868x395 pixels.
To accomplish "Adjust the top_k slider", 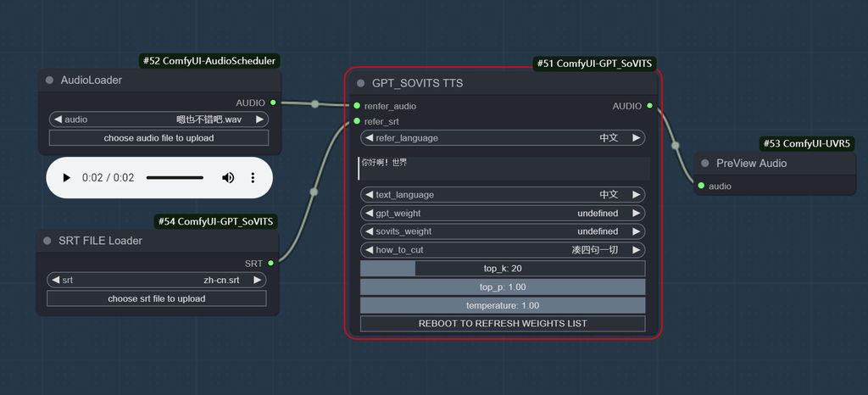I will point(503,269).
